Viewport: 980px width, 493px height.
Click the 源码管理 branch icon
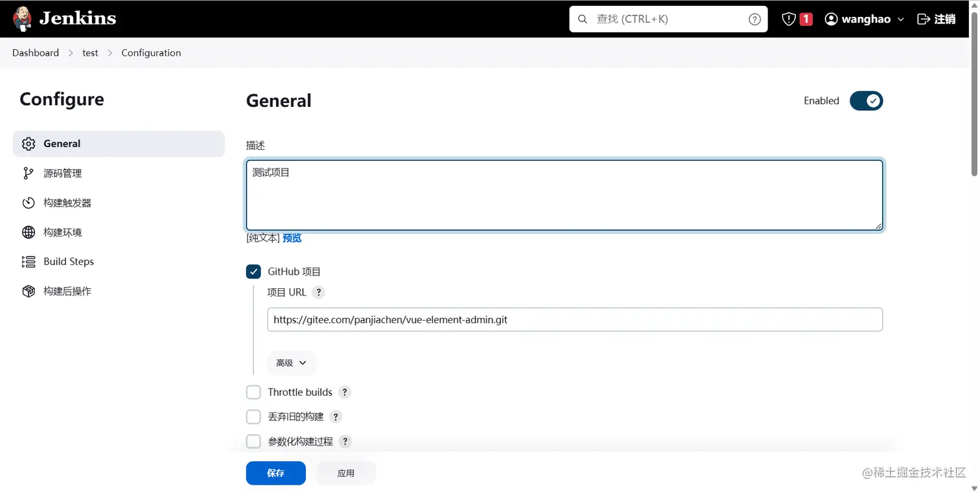pyautogui.click(x=29, y=173)
